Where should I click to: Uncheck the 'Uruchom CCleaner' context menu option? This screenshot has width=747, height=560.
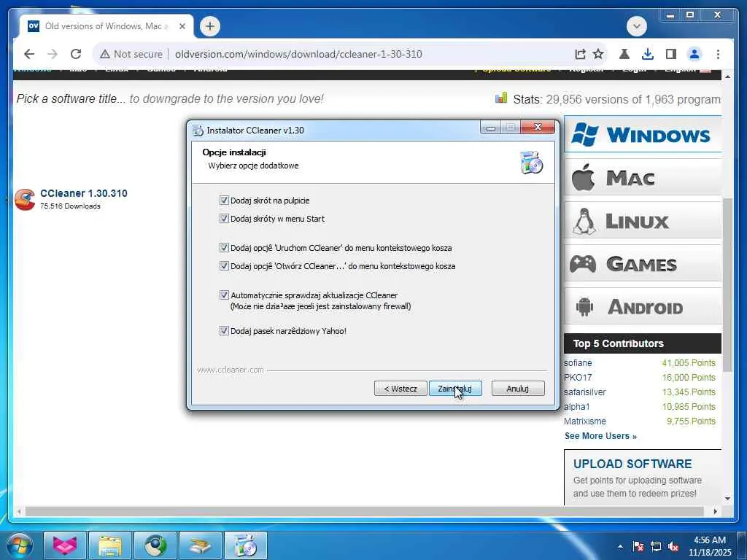(x=224, y=248)
